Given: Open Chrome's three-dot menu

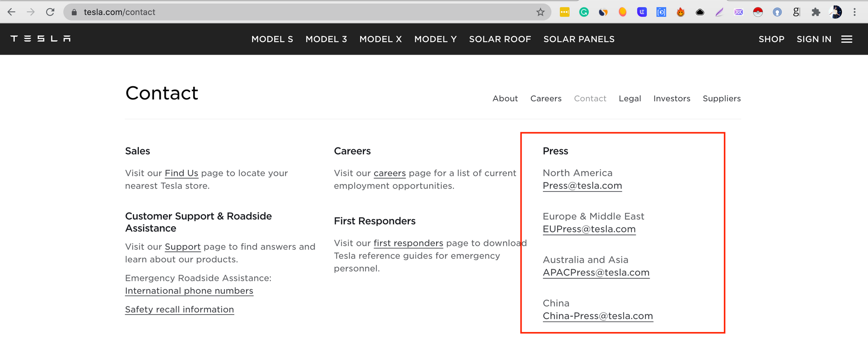Looking at the screenshot, I should click(x=855, y=12).
